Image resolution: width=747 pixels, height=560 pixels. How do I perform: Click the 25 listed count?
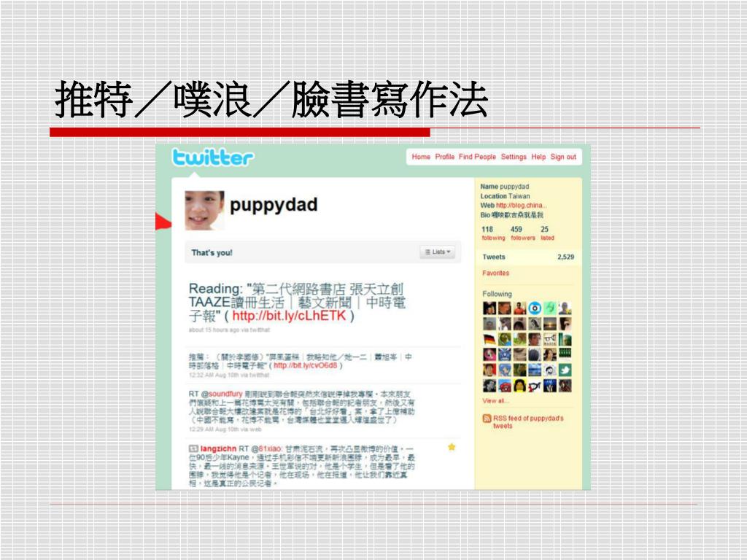point(547,233)
